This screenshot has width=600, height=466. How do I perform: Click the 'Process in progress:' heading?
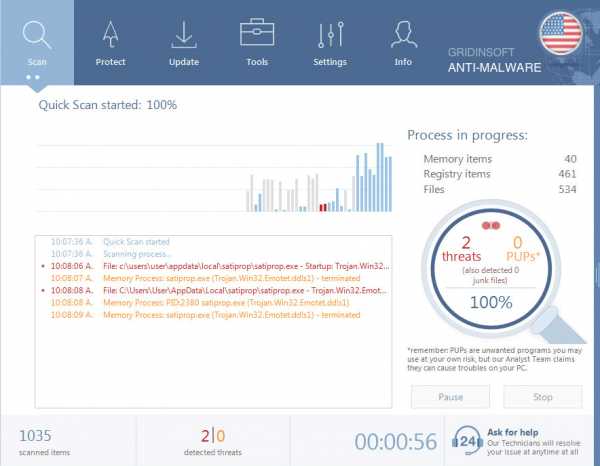[x=467, y=135]
